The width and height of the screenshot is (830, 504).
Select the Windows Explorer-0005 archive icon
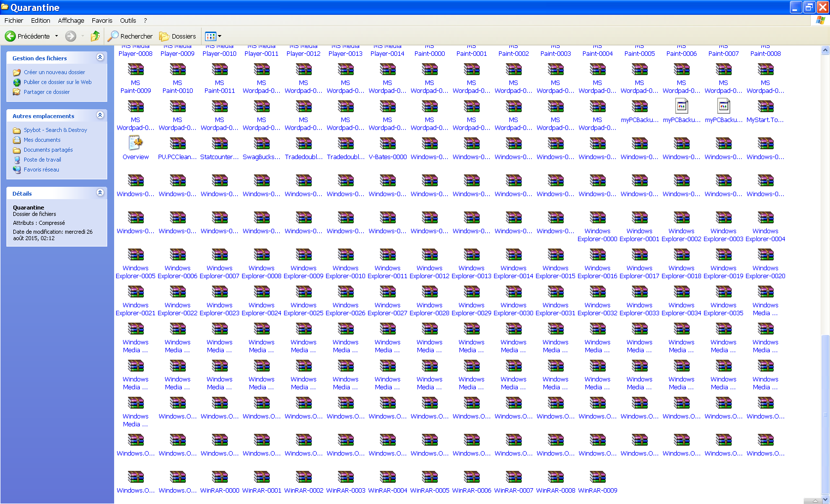135,254
